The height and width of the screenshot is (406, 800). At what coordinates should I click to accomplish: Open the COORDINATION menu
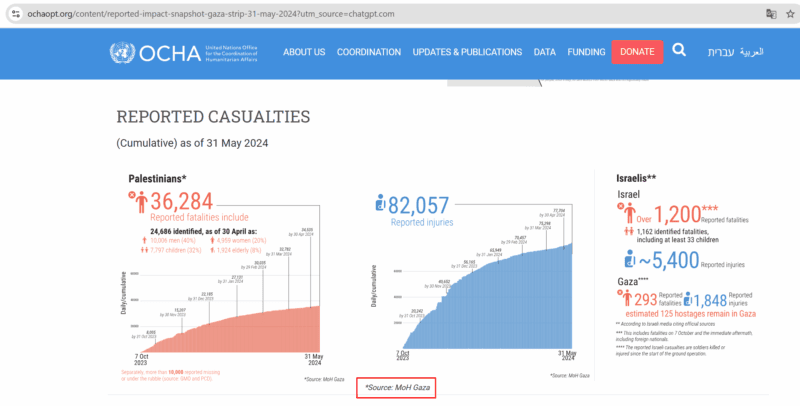tap(369, 52)
